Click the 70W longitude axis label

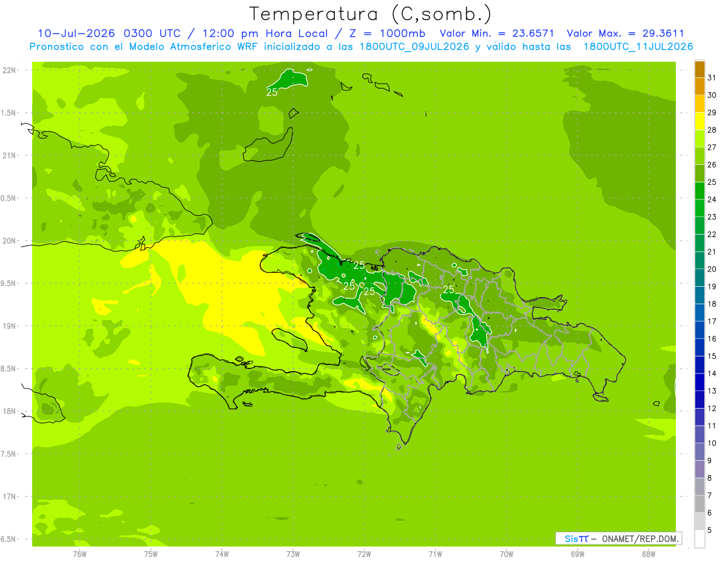click(x=507, y=554)
